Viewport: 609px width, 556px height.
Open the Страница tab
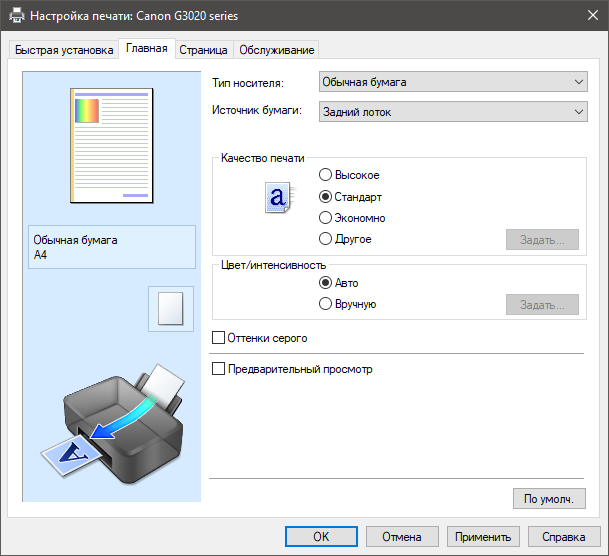tap(204, 50)
